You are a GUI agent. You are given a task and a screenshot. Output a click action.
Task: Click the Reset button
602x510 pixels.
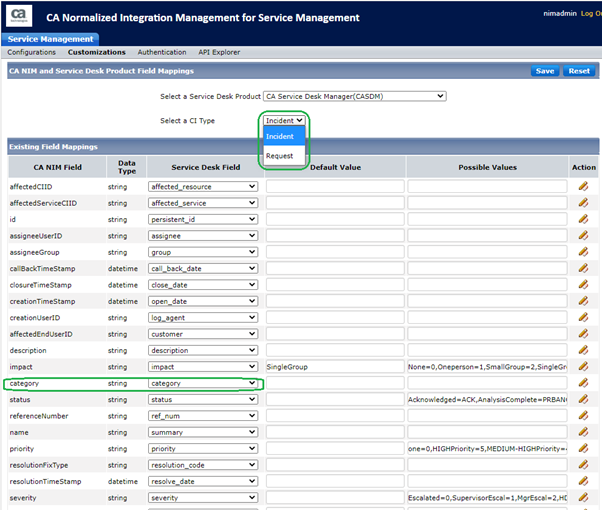pyautogui.click(x=579, y=71)
